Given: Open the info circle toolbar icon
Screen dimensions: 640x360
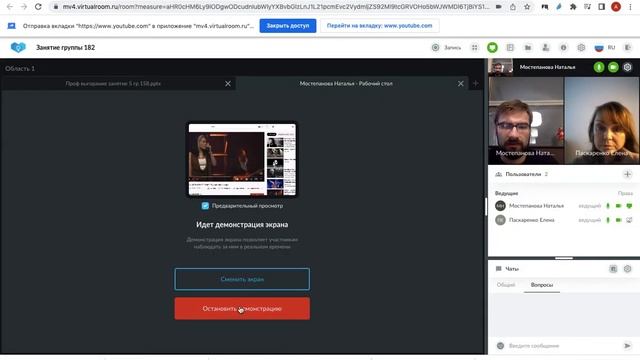Looking at the screenshot, I should (563, 48).
